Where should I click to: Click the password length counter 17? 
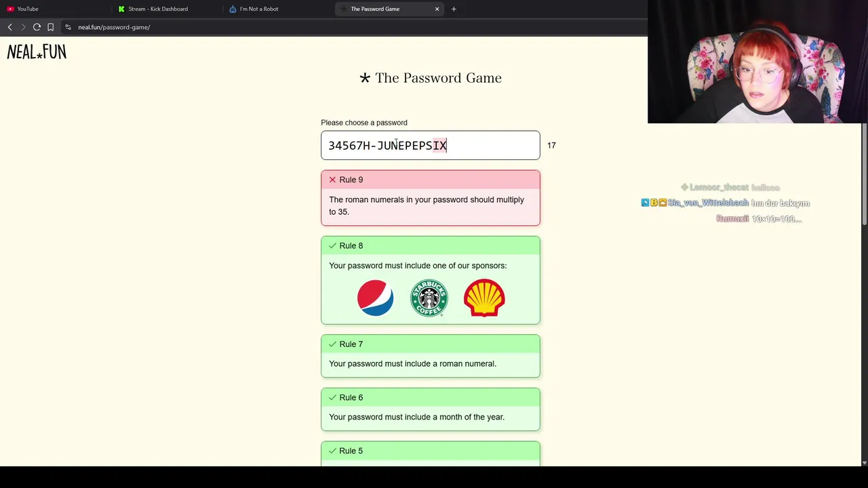(551, 145)
